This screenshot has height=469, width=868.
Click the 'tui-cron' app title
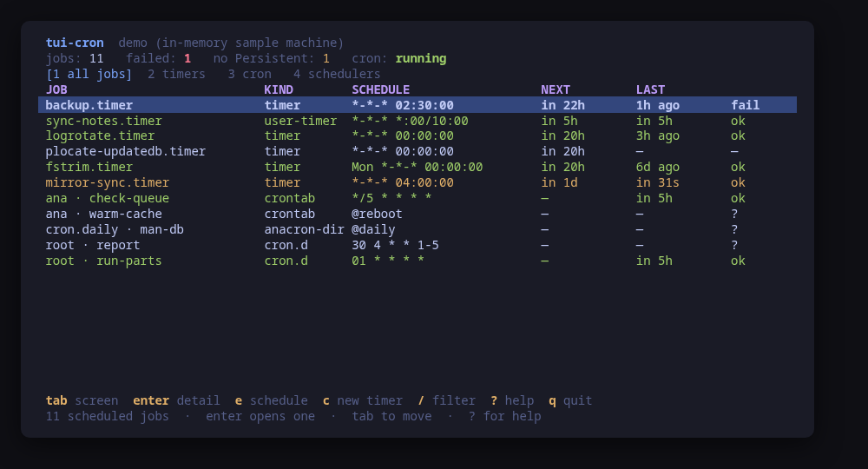tap(75, 43)
